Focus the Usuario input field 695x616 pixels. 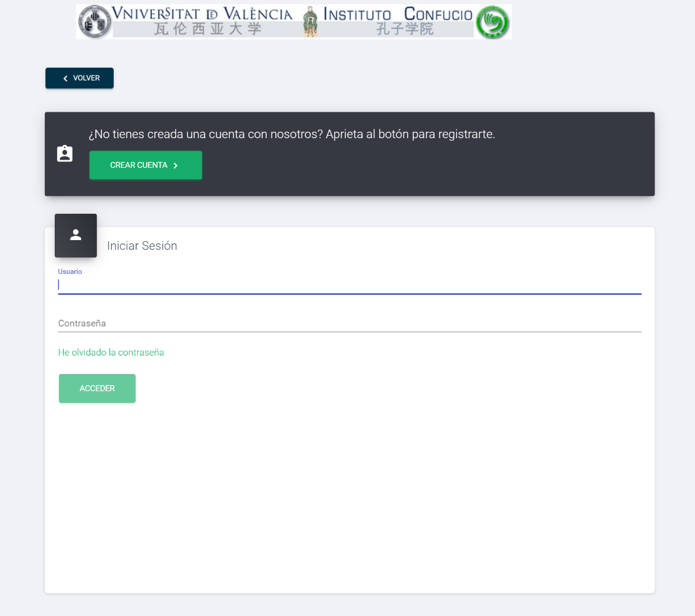coord(350,285)
